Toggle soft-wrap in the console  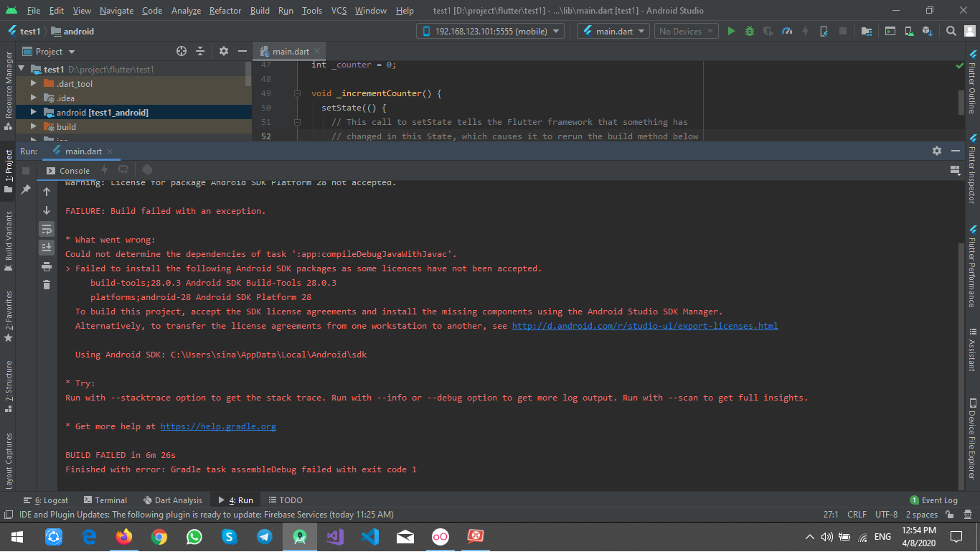47,229
